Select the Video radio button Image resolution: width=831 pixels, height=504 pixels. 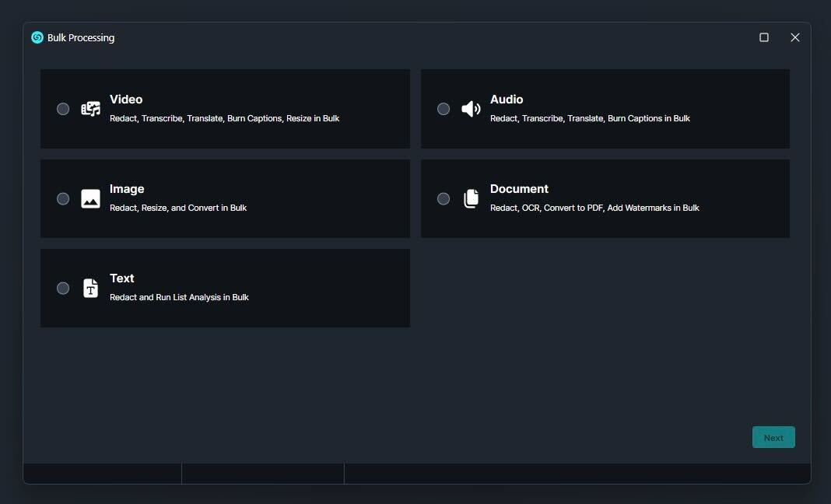pyautogui.click(x=63, y=109)
